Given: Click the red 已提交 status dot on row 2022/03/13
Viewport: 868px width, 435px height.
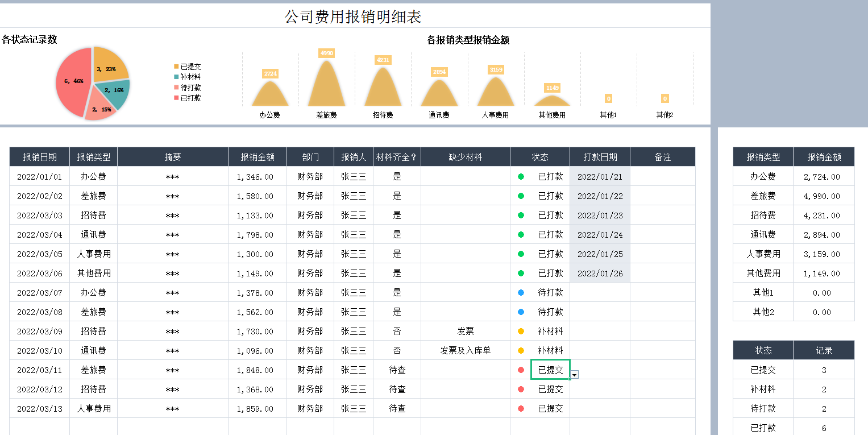Looking at the screenshot, I should point(522,408).
